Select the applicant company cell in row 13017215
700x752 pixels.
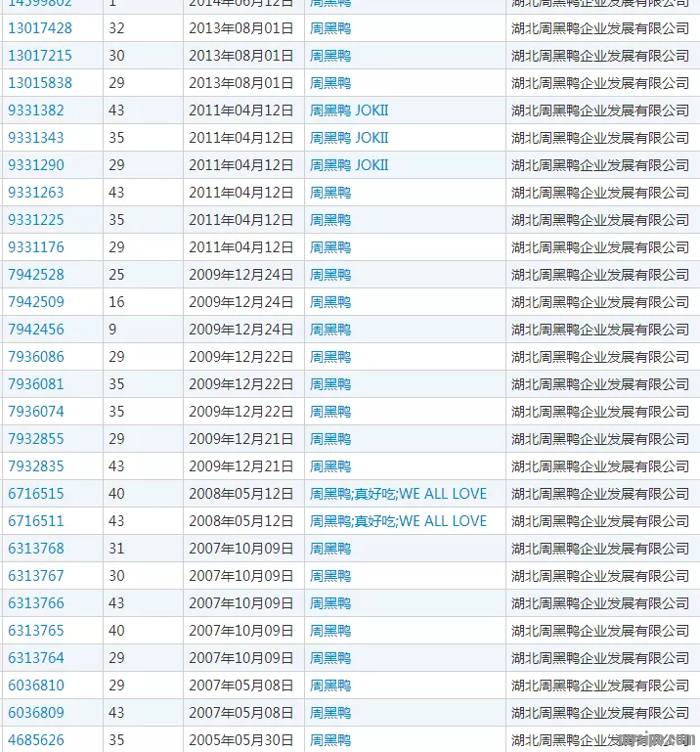600,56
